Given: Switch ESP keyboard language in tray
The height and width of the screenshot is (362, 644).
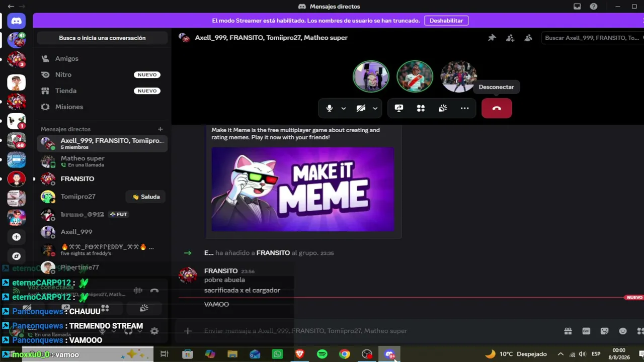Looking at the screenshot, I should click(x=596, y=354).
